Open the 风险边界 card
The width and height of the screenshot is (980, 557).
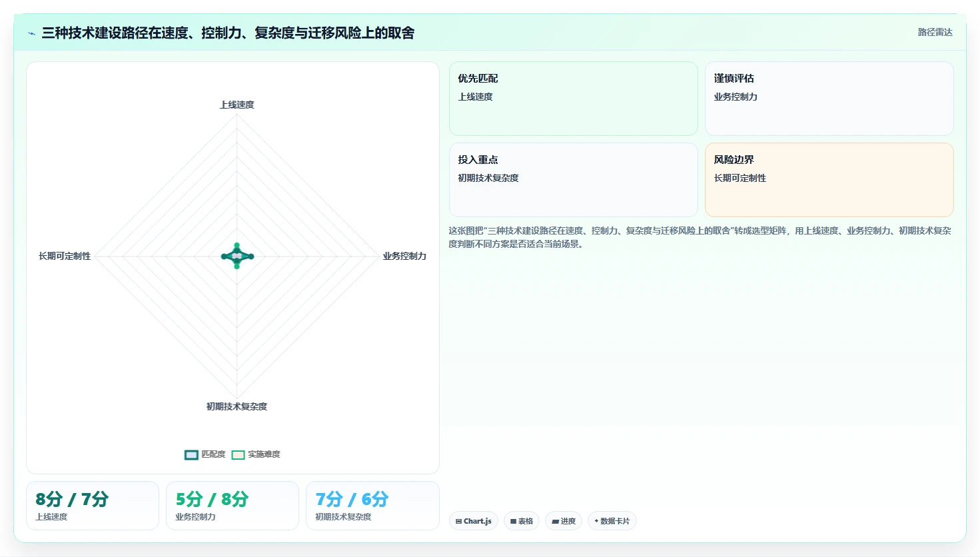(829, 180)
